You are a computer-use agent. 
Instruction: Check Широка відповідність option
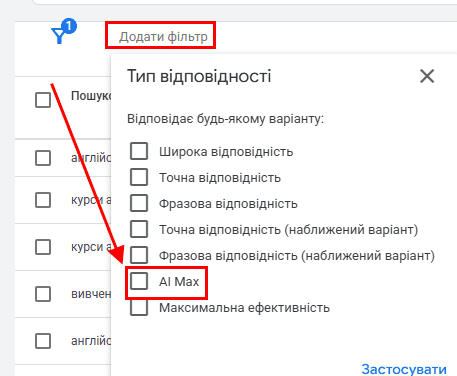point(139,151)
